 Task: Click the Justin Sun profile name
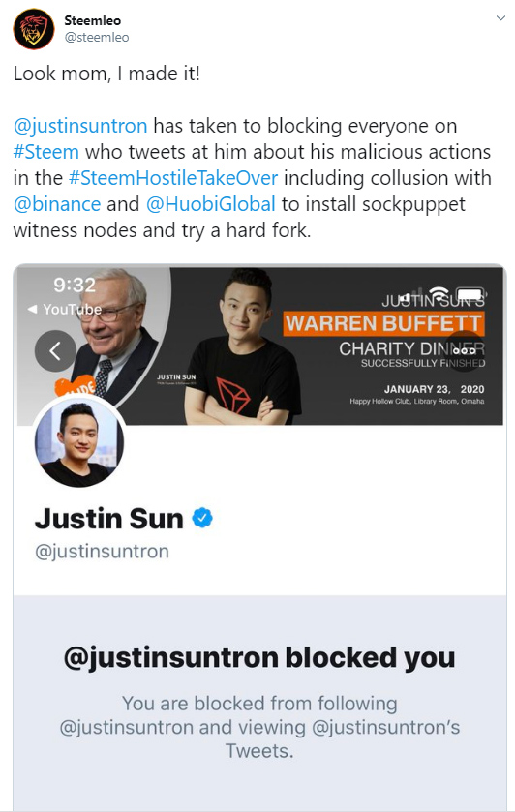click(108, 519)
